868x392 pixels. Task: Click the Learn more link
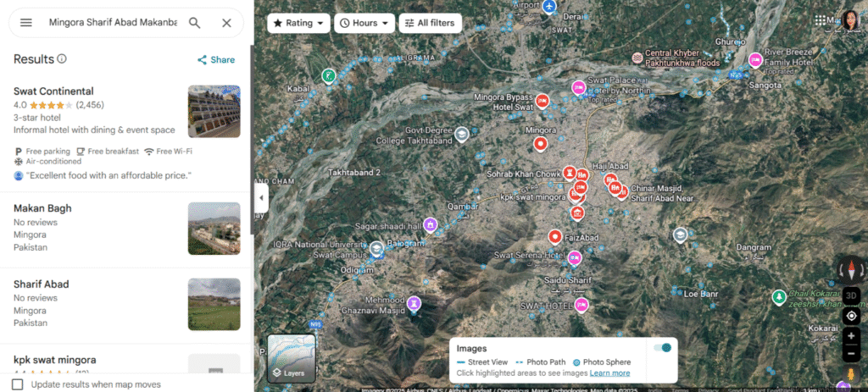(x=609, y=373)
